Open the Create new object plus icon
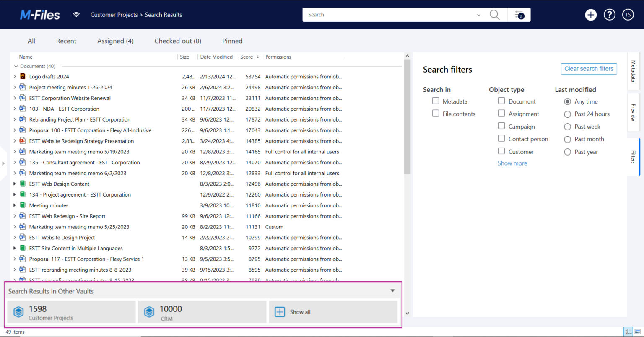This screenshot has width=644, height=337. tap(591, 14)
